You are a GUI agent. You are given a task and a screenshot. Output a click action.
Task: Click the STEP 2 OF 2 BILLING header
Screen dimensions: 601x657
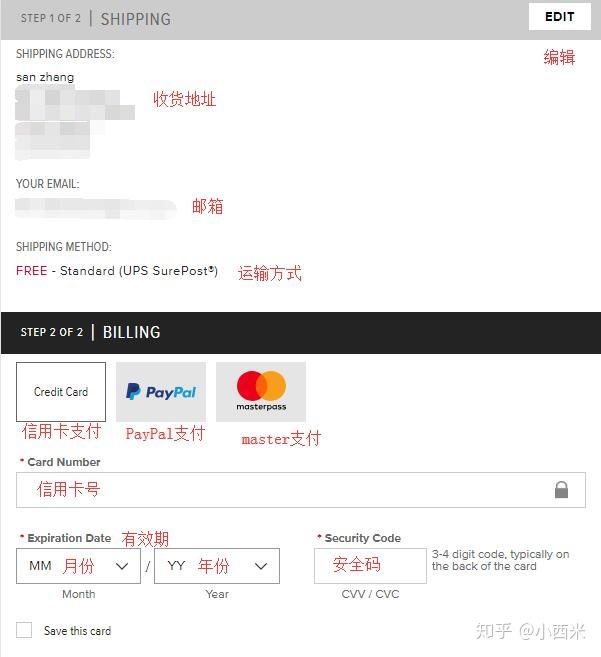click(x=91, y=332)
